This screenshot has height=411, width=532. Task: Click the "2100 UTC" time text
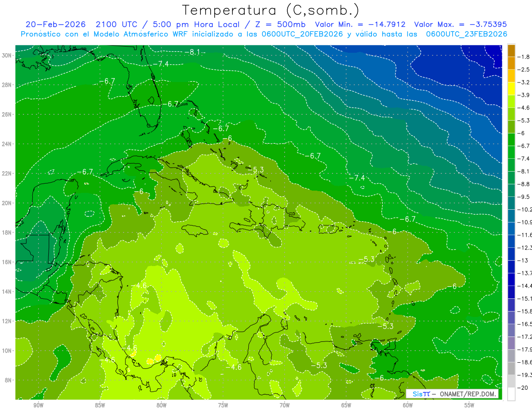(117, 25)
